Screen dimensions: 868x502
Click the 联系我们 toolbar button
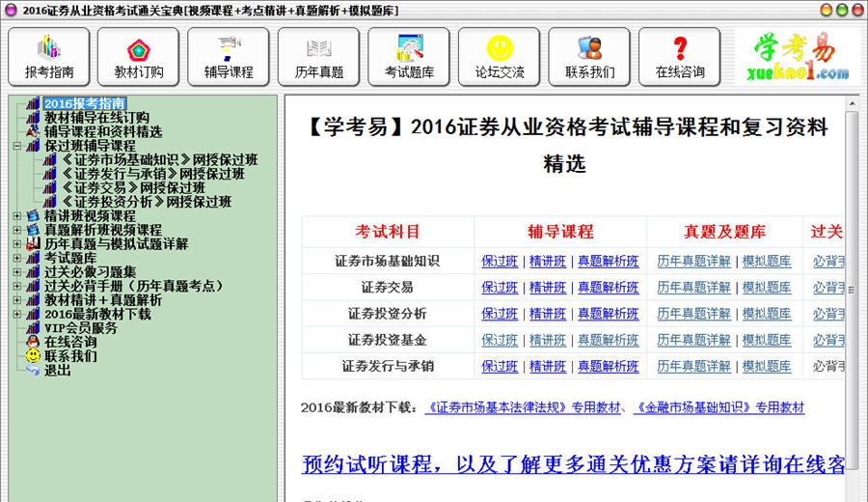pos(589,57)
